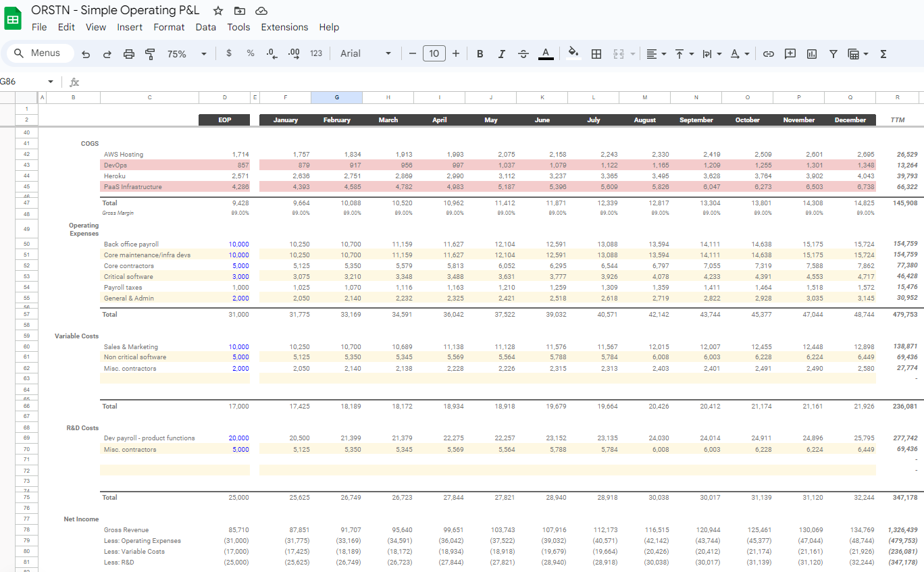The height and width of the screenshot is (572, 924).
Task: Undo the last action
Action: (86, 54)
